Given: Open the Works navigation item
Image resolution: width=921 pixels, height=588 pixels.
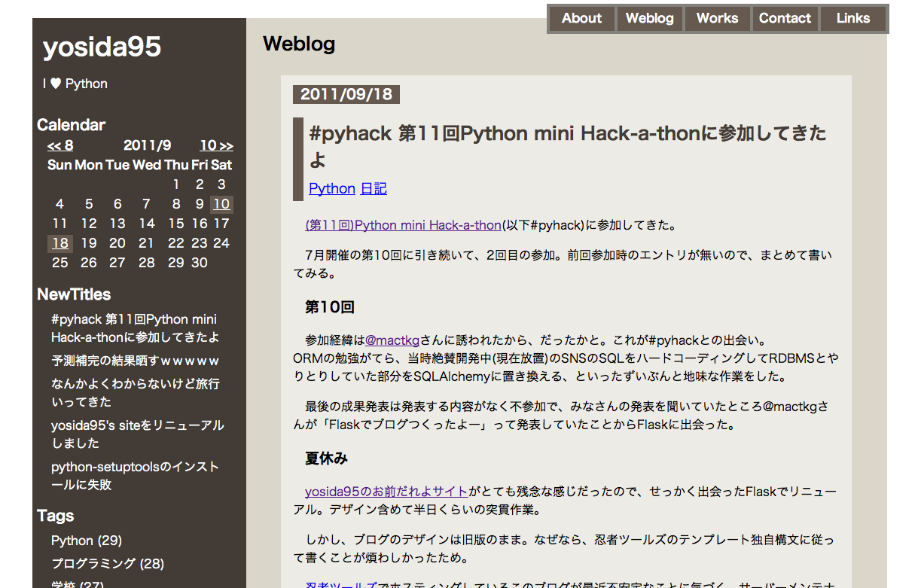Looking at the screenshot, I should point(717,19).
